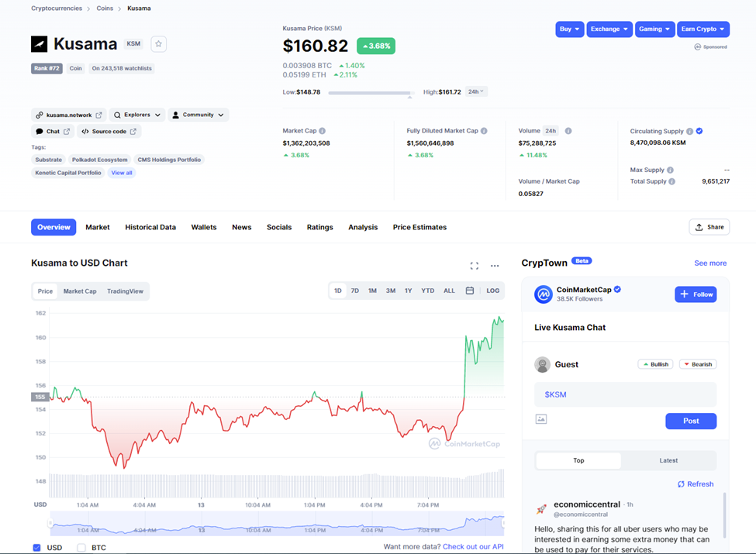Click Sponsored info icon

tap(697, 46)
